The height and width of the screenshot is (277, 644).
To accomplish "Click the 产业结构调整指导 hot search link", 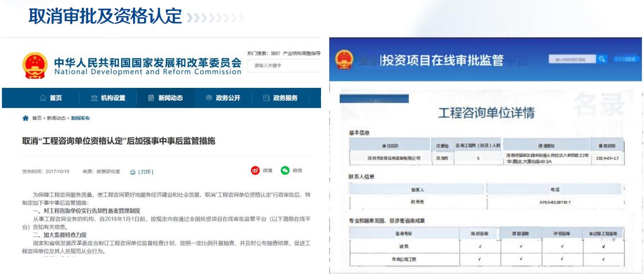I will [302, 53].
